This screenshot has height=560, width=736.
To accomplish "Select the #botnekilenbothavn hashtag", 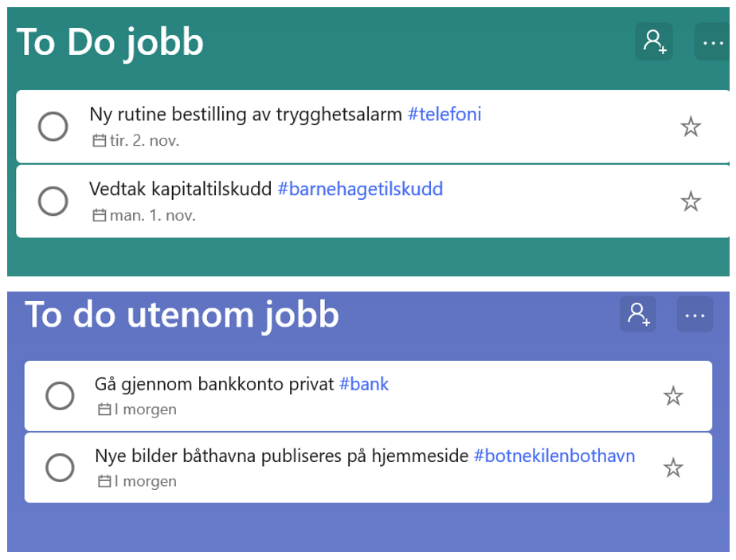I will tap(554, 456).
